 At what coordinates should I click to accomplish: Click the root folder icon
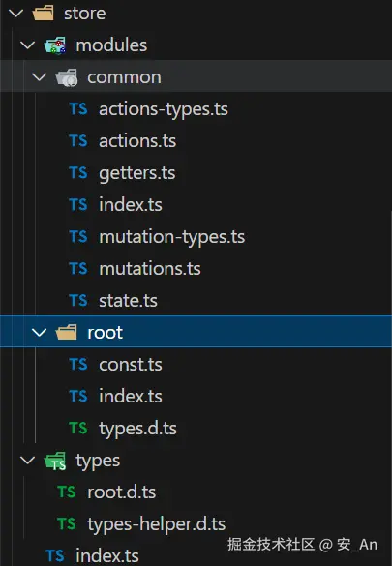(x=67, y=332)
